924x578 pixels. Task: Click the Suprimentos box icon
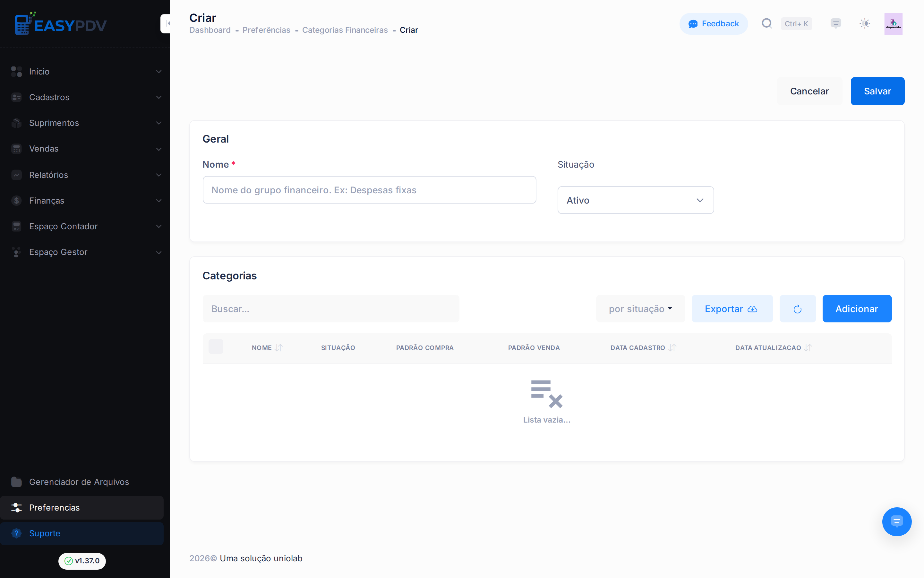16,123
